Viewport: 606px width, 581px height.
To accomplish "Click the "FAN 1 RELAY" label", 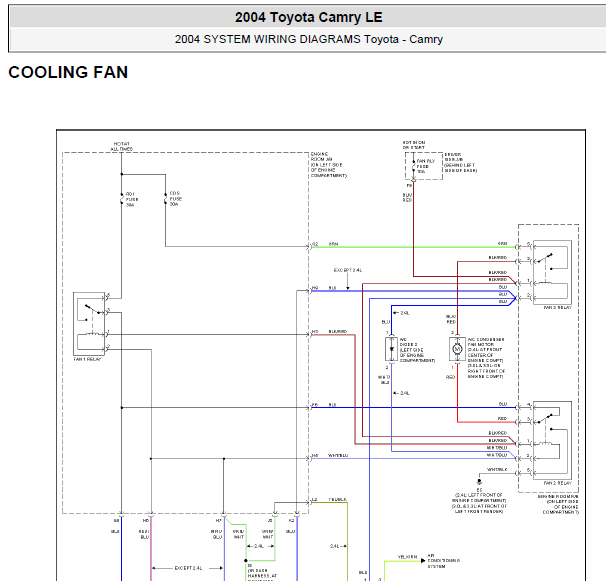I will tap(87, 359).
